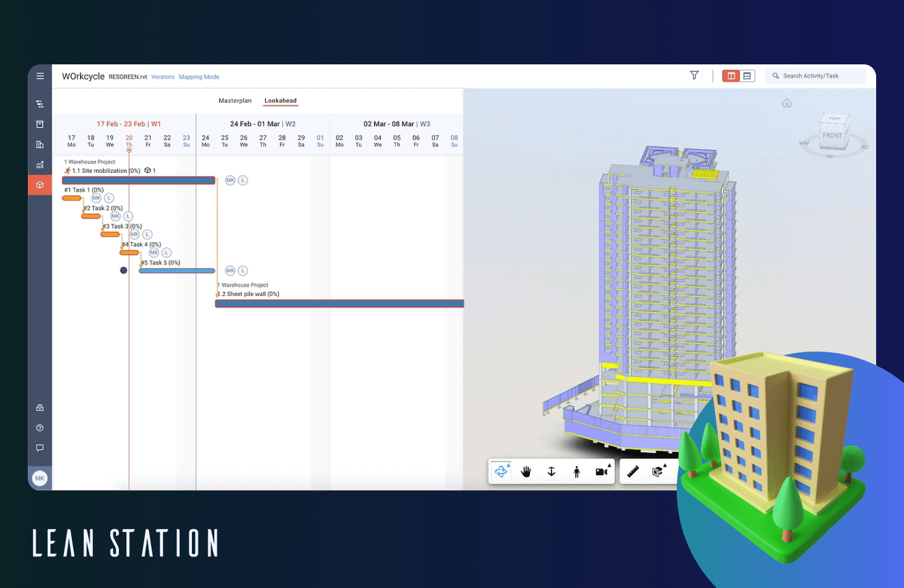
Task: Select the Zoom up-down arrow tool
Action: tap(551, 472)
